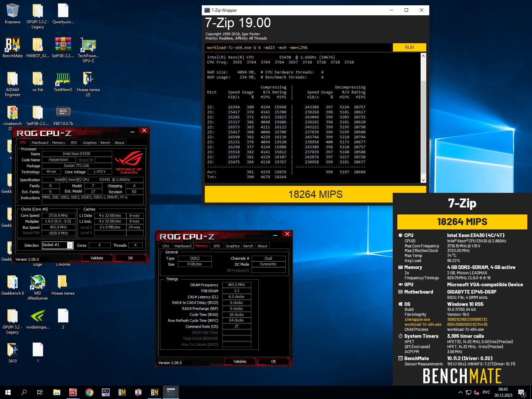Click the 7-Zip command line input field
532x399 pixels.
(298, 48)
